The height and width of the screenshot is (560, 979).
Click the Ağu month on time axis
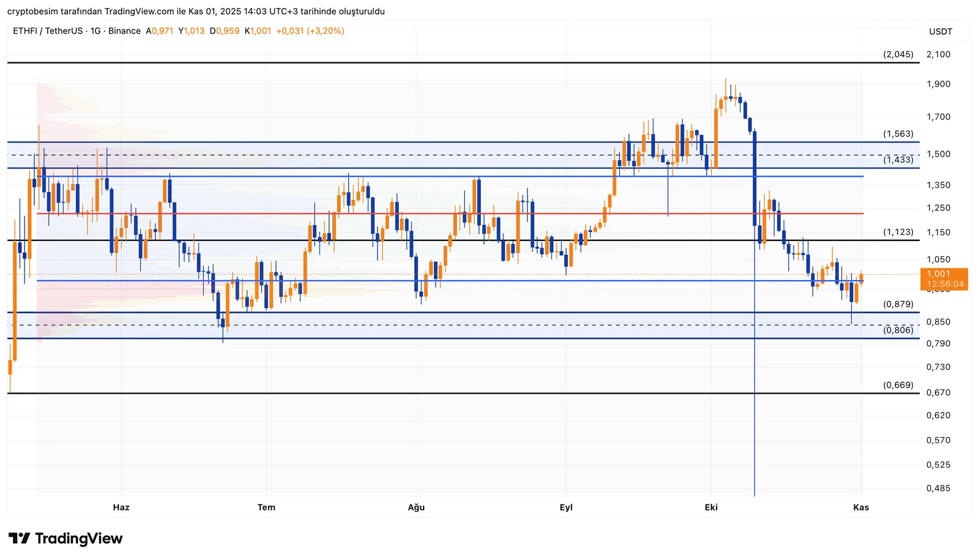(x=416, y=507)
